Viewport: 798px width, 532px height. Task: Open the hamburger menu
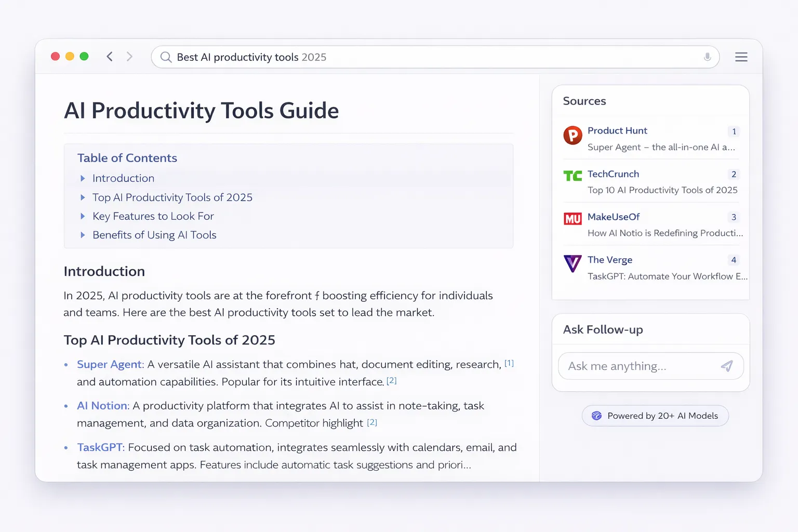[741, 57]
